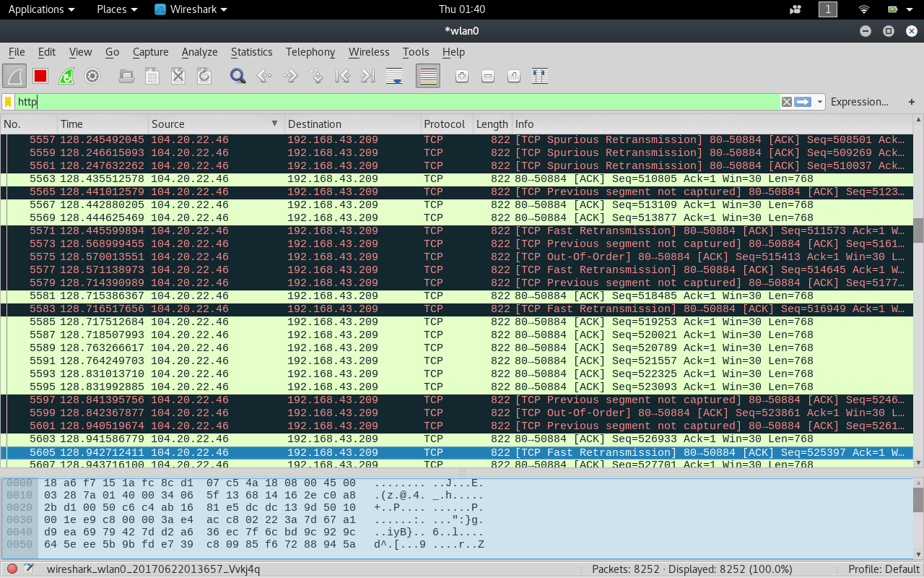
Task: Sort by the Time column header
Action: tap(103, 124)
